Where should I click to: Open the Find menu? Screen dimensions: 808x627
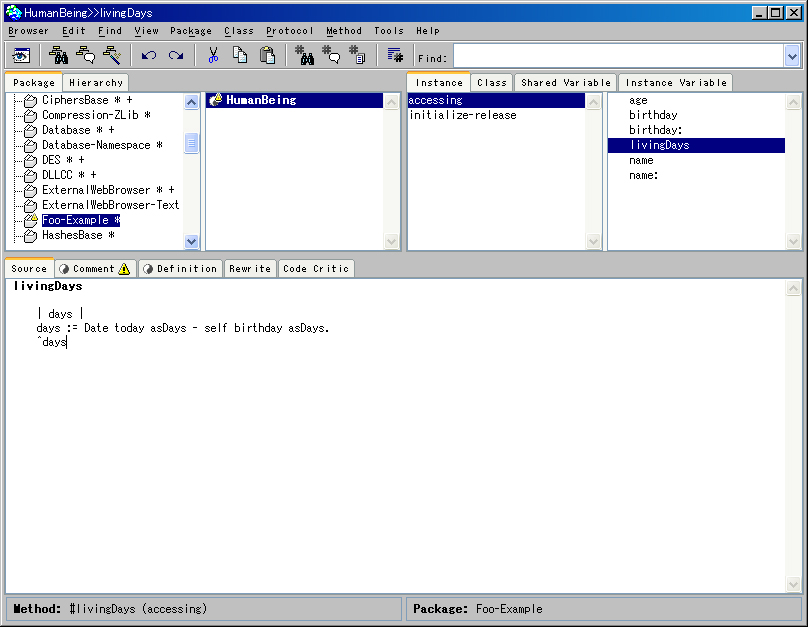[110, 31]
